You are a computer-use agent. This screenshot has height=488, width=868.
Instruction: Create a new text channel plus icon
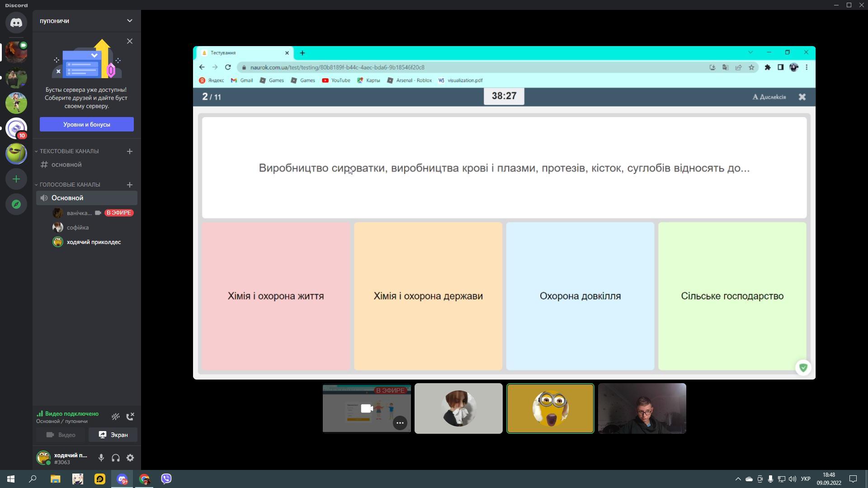coord(130,151)
